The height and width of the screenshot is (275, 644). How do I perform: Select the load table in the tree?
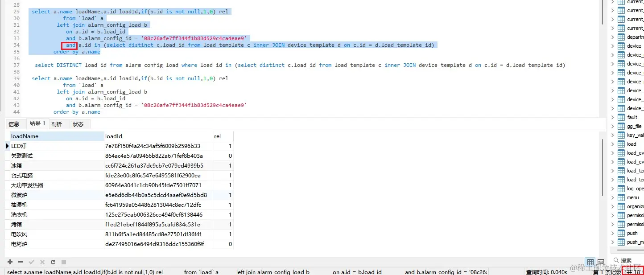pyautogui.click(x=632, y=144)
